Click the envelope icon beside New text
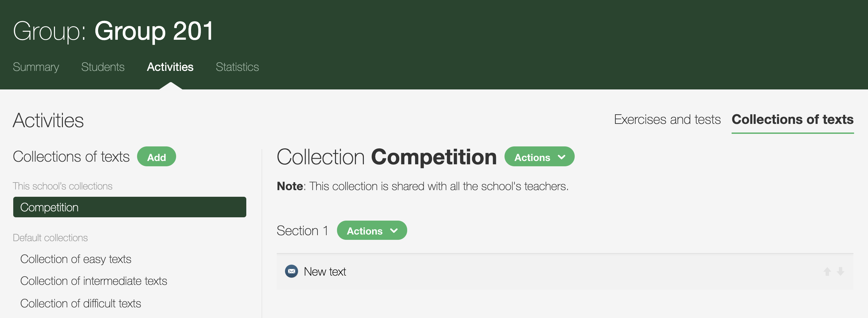Screen dimensions: 868x318 click(292, 272)
